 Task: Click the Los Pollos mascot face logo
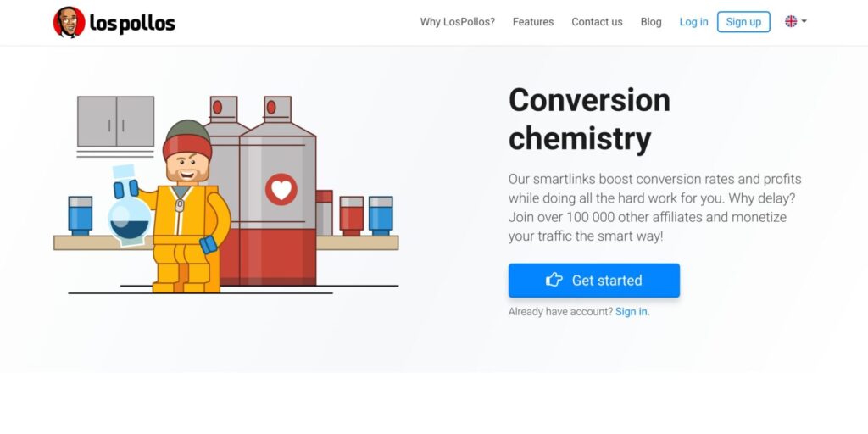pyautogui.click(x=69, y=23)
